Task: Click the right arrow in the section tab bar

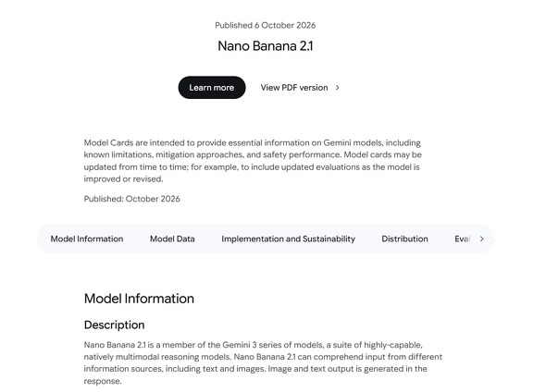Action: point(481,239)
